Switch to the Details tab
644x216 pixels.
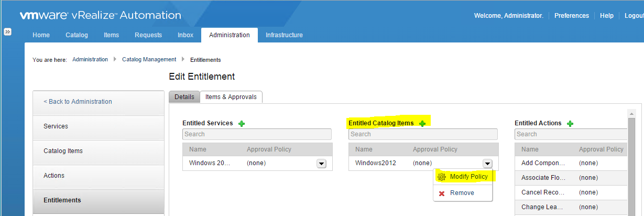pos(184,97)
